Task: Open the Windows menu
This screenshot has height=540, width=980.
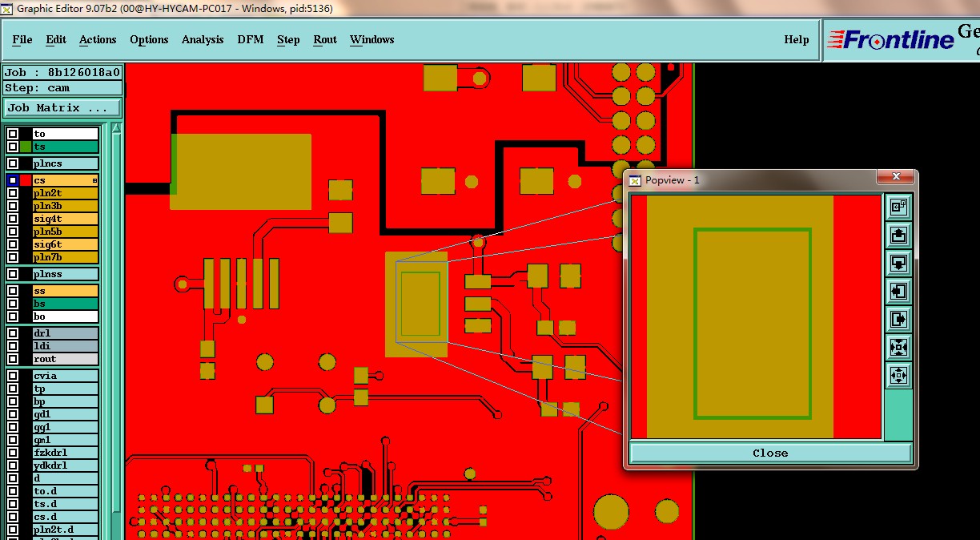Action: pyautogui.click(x=372, y=39)
